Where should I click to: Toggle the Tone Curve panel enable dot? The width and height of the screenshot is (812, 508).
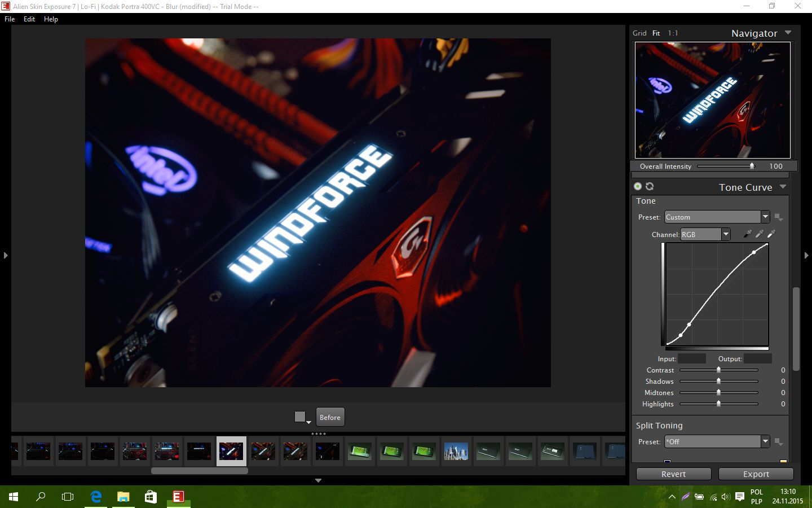click(x=638, y=186)
